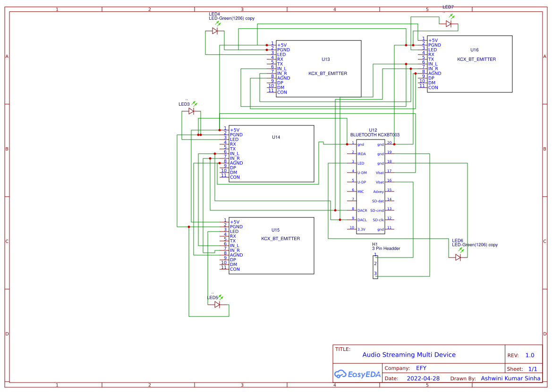Click the MIC pin label on U12
552x392 pixels.
tap(361, 192)
